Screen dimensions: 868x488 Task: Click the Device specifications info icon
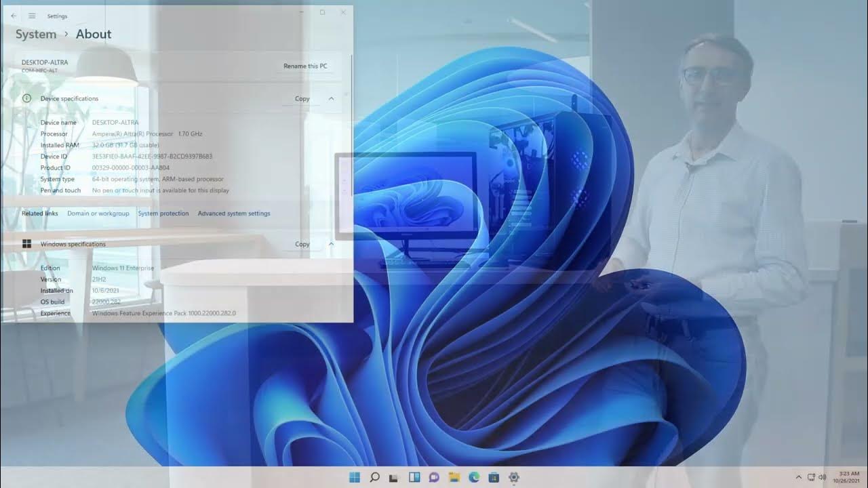(x=27, y=98)
